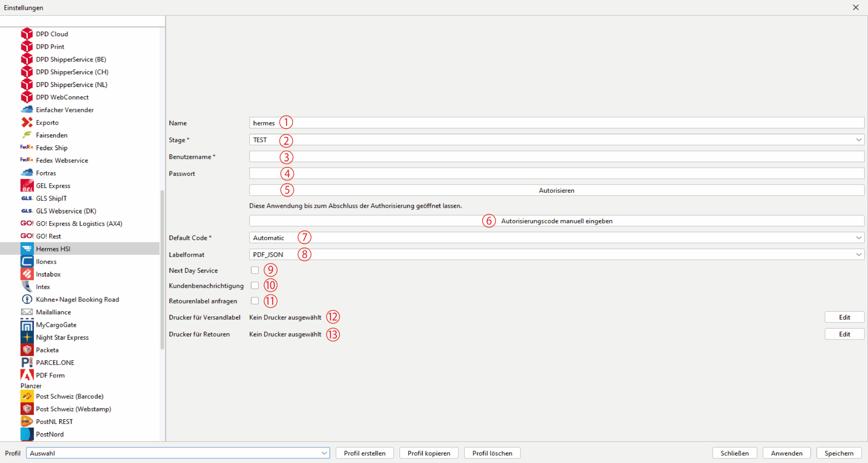Choose DPD ShipperService (BE) icon
The image size is (868, 463).
pyautogui.click(x=27, y=59)
